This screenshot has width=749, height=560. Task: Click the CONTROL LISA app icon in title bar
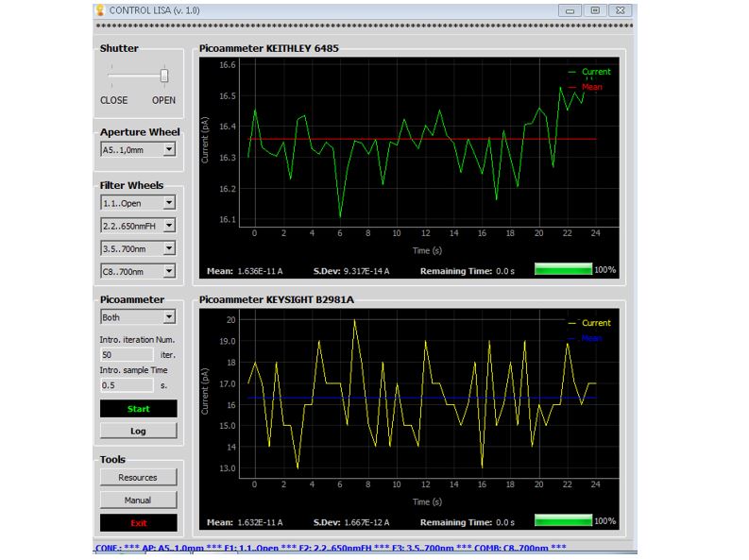[100, 9]
